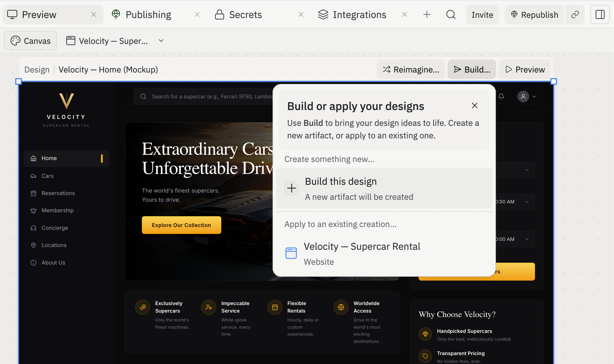
Task: Open Reservations in mockup sidebar
Action: pyautogui.click(x=66, y=193)
